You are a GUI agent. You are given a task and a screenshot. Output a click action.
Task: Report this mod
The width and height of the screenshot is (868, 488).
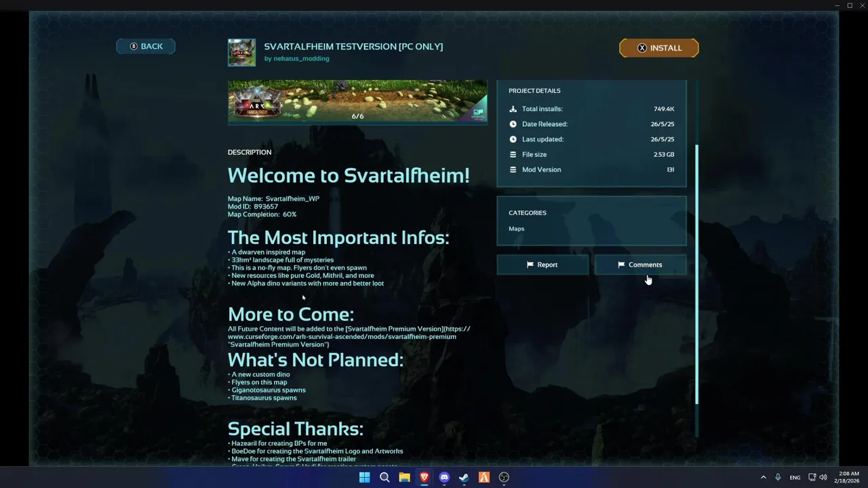542,265
